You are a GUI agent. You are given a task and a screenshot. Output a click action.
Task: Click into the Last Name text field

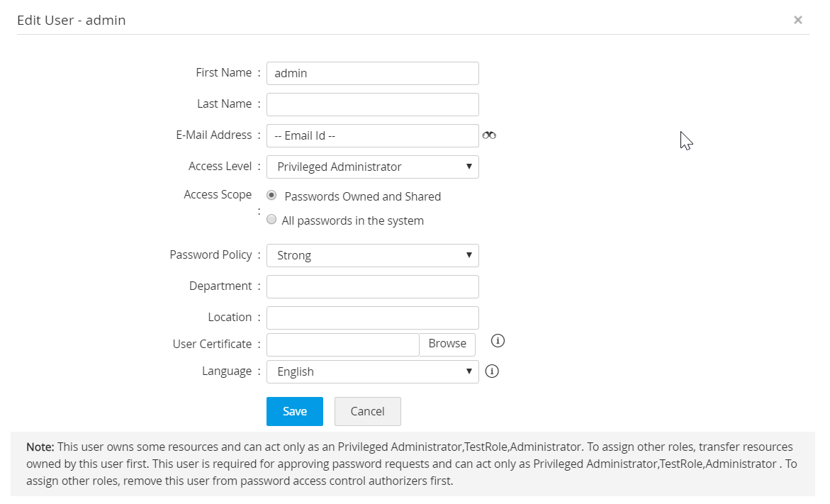point(372,104)
